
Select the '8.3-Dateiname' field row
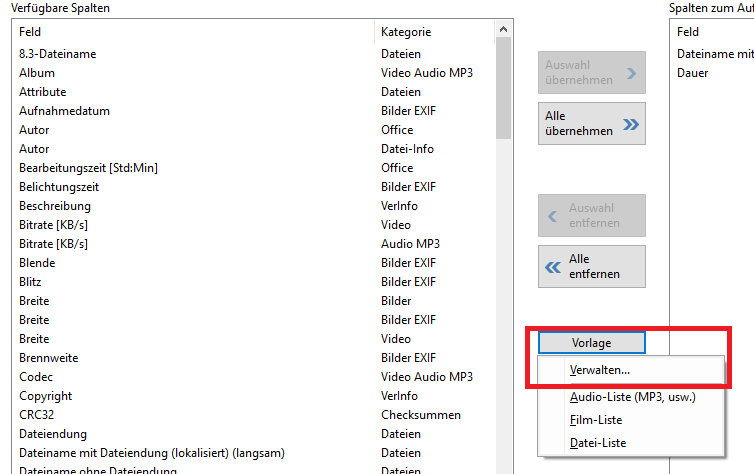(x=58, y=54)
